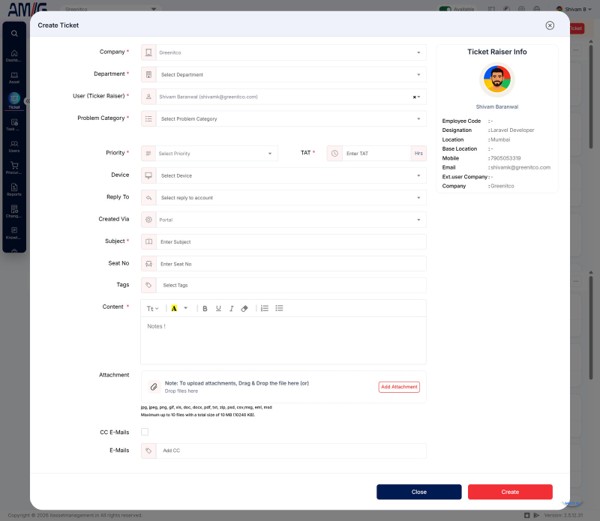The width and height of the screenshot is (600, 521).
Task: Click the Device monitor icon
Action: coord(148,176)
